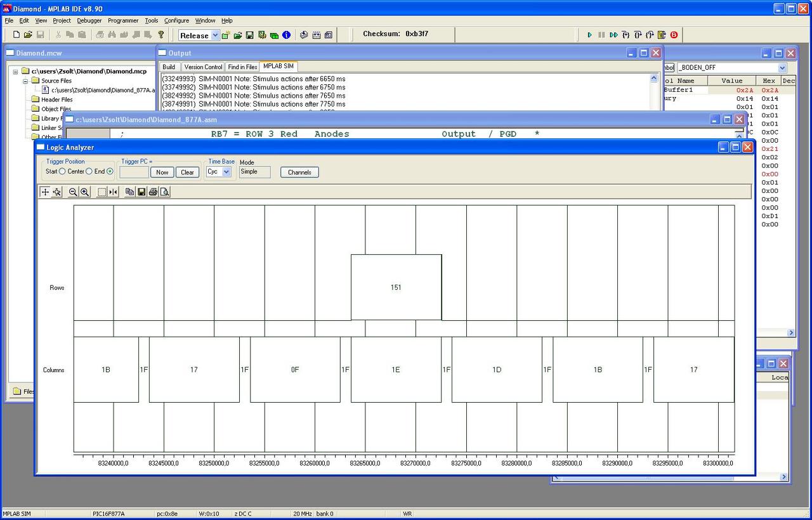Click the Build Options icon in the project toolbar

point(262,35)
